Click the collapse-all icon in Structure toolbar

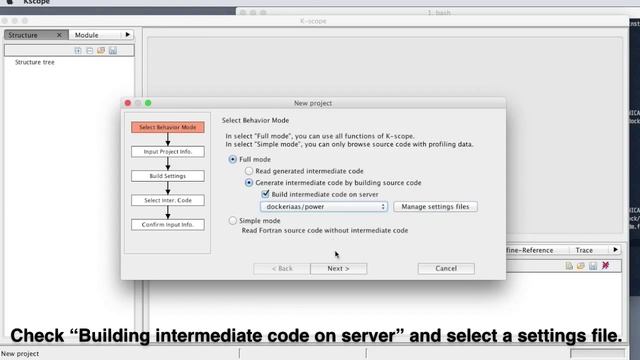(x=89, y=51)
